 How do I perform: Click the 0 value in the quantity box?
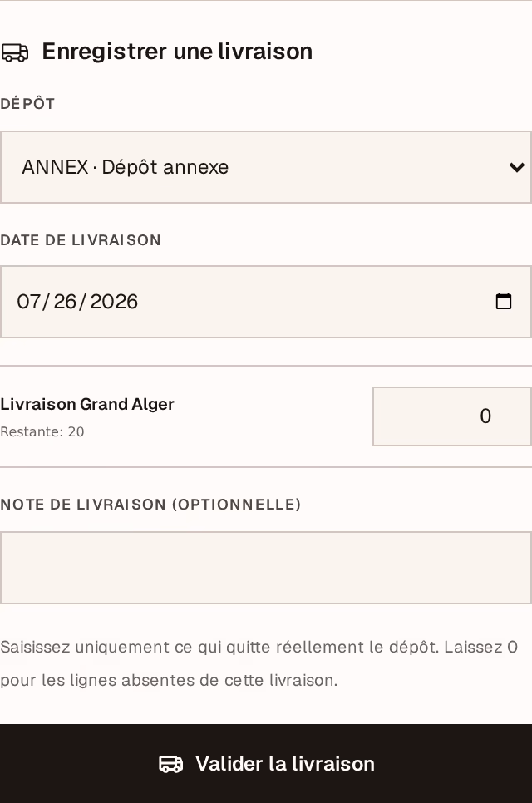tap(485, 416)
